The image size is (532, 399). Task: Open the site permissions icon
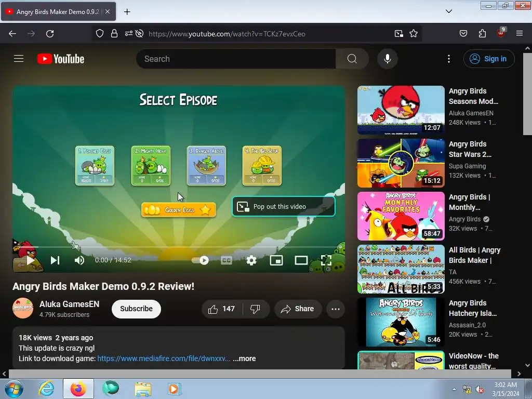tap(129, 33)
